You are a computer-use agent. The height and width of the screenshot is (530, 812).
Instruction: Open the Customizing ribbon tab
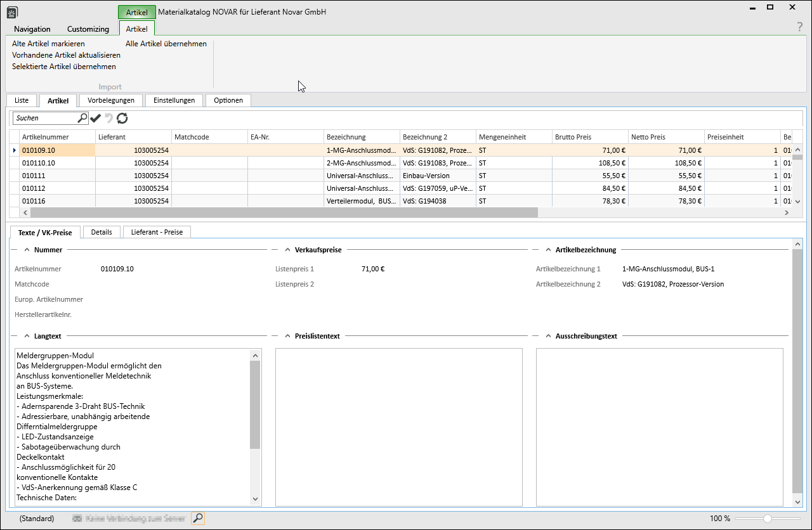click(x=88, y=29)
